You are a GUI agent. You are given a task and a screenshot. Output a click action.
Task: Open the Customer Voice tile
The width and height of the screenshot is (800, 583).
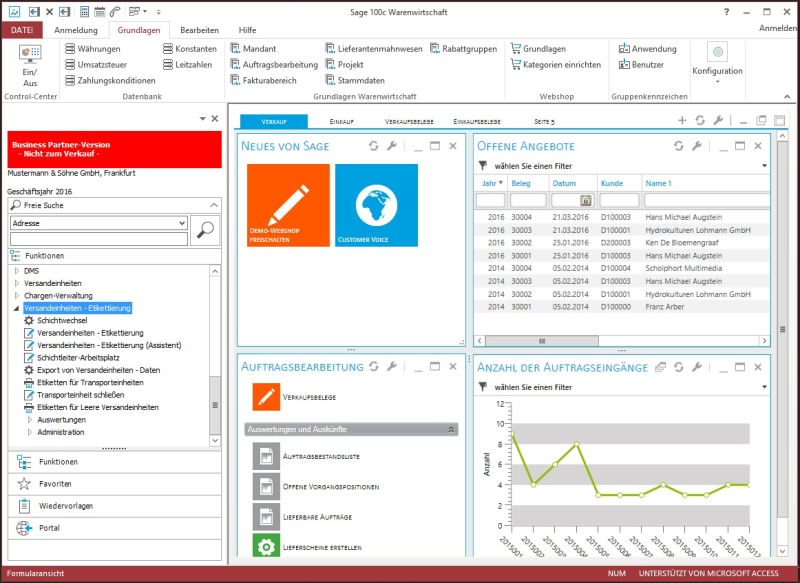[x=376, y=205]
